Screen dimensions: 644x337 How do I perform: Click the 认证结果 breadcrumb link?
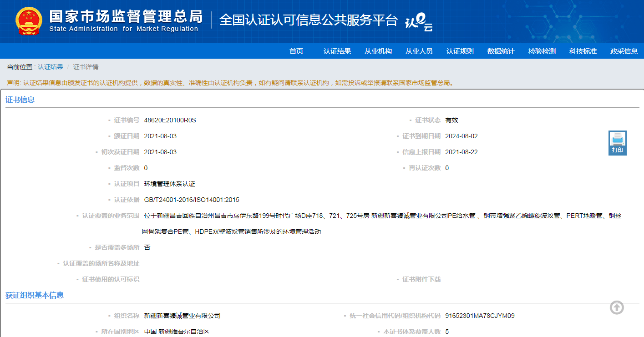pos(51,67)
